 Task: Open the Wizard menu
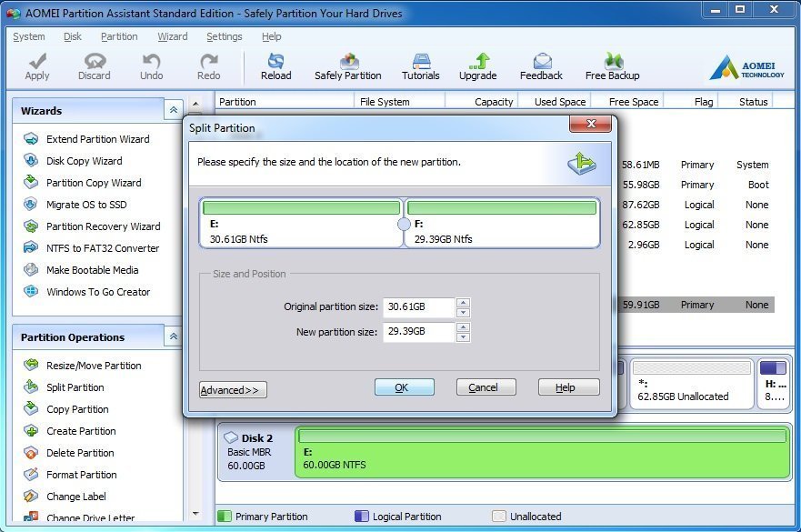pos(172,36)
